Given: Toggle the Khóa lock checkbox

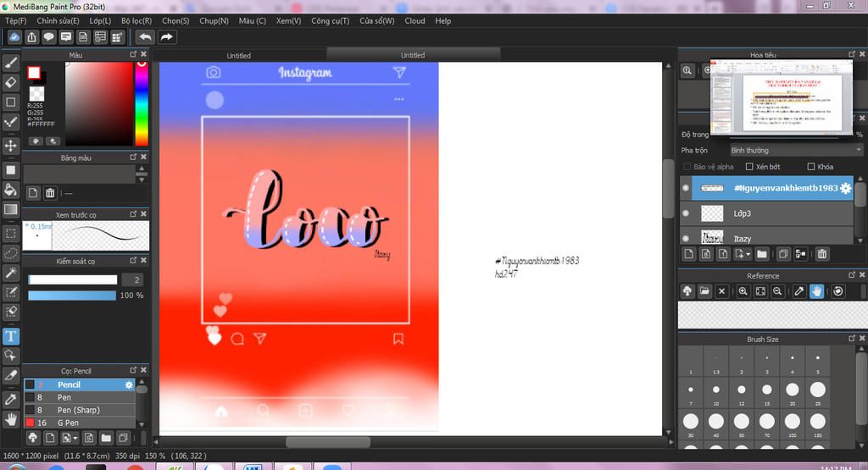Looking at the screenshot, I should pos(811,167).
